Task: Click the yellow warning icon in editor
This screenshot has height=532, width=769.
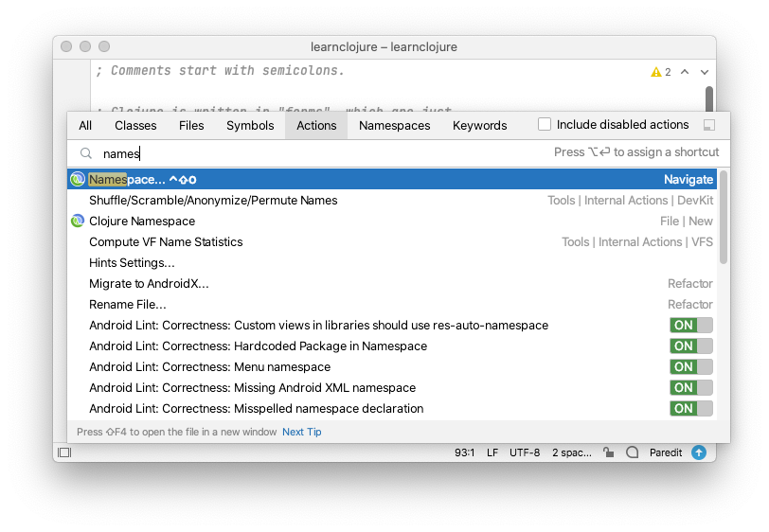Action: tap(655, 72)
